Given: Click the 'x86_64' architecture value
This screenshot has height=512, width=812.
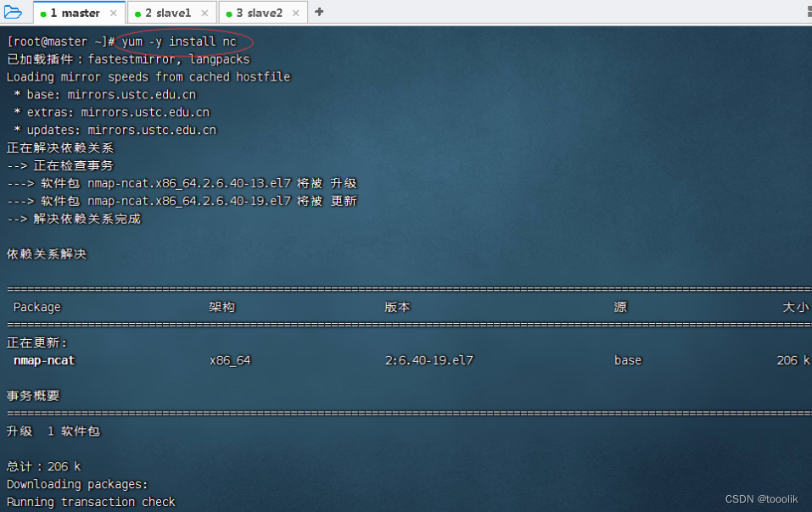Looking at the screenshot, I should 230,360.
